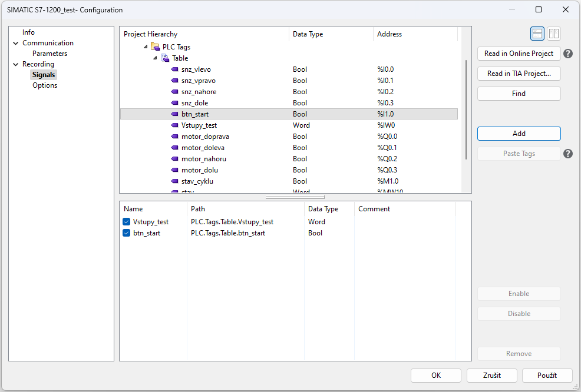581x392 pixels.
Task: Open help for Paste Tags
Action: (x=567, y=154)
